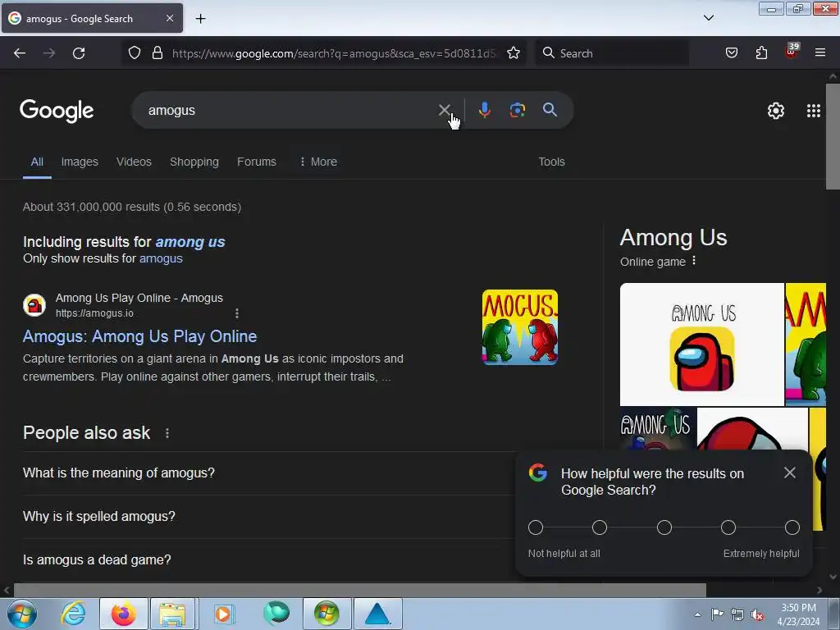The width and height of the screenshot is (840, 630).
Task: Click the Among Us knowledge panel title
Action: [x=673, y=238]
